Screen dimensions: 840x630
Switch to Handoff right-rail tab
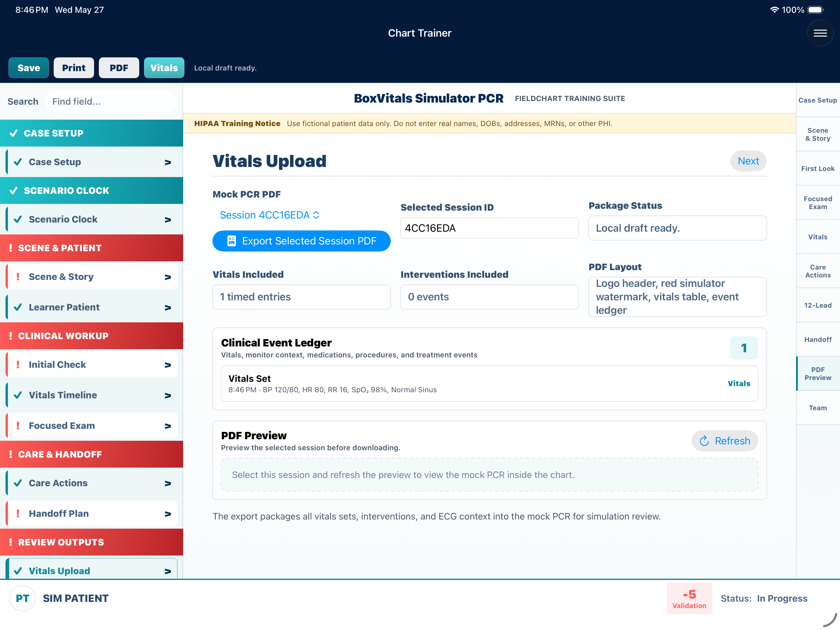click(x=818, y=339)
